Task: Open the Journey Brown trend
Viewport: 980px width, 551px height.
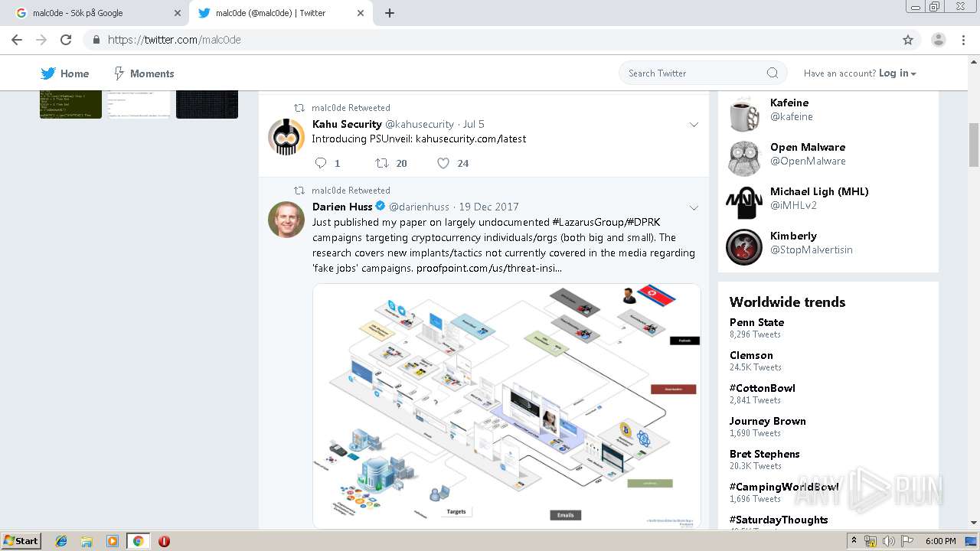Action: (768, 421)
